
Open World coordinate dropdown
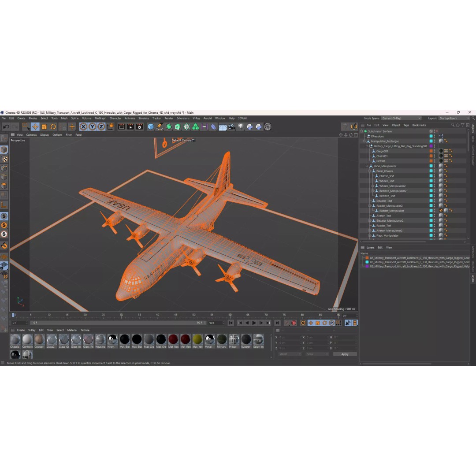290,354
